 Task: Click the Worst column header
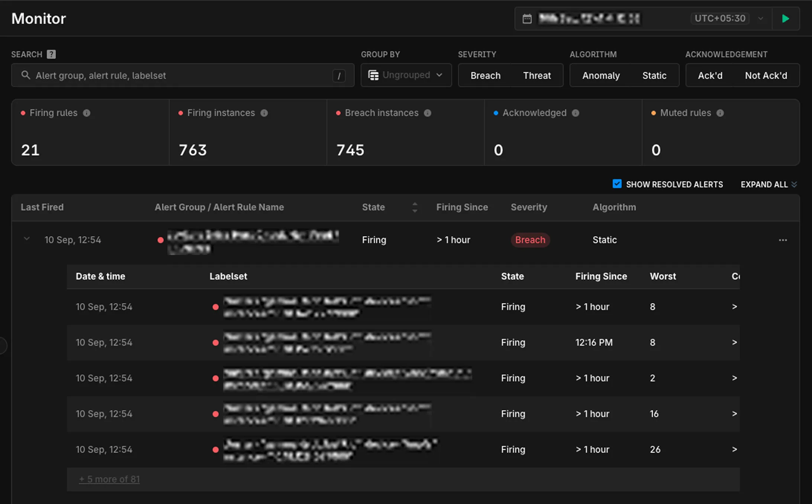click(663, 277)
